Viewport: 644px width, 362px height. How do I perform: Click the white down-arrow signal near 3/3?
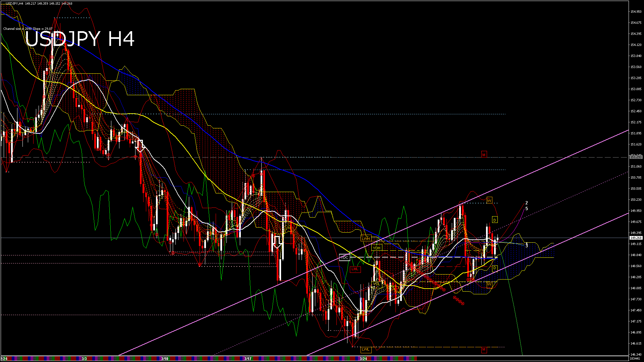point(140,146)
